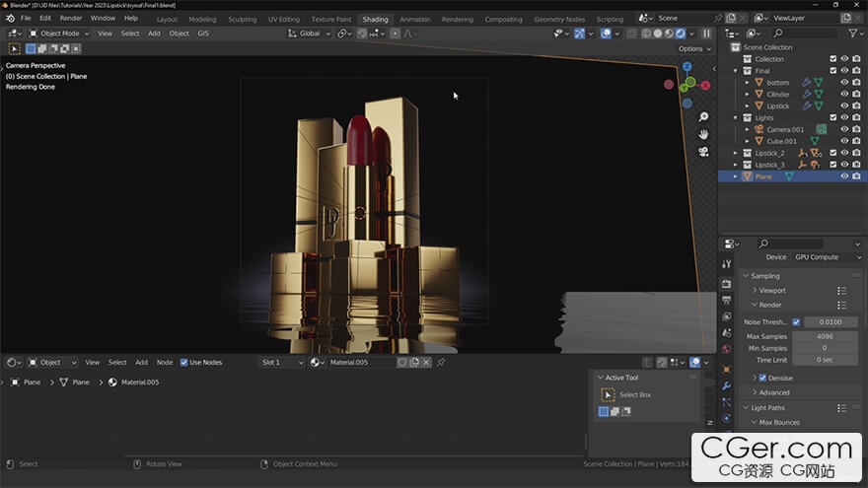
Task: Hide the Plane object in viewport
Action: tap(844, 176)
